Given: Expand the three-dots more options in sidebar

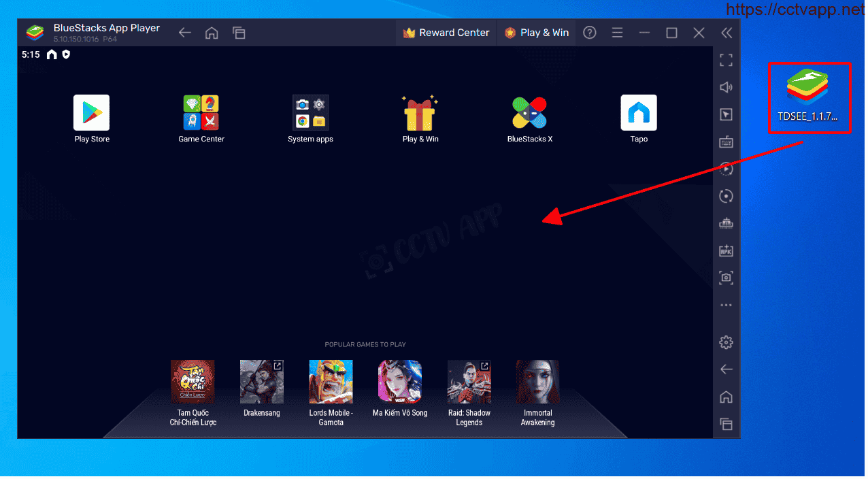Looking at the screenshot, I should [x=726, y=305].
